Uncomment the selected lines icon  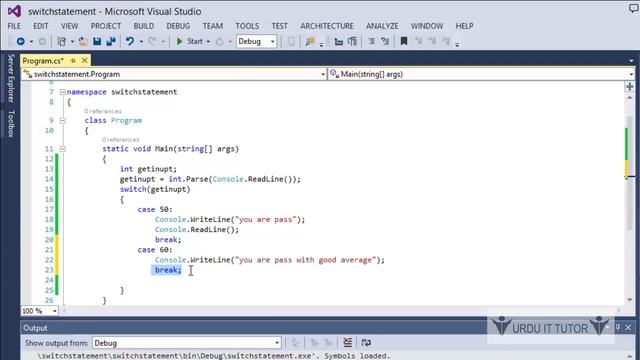[x=385, y=41]
